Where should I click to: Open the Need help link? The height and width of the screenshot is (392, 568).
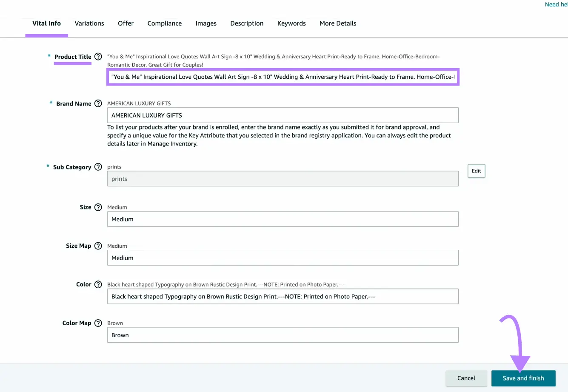pyautogui.click(x=556, y=4)
